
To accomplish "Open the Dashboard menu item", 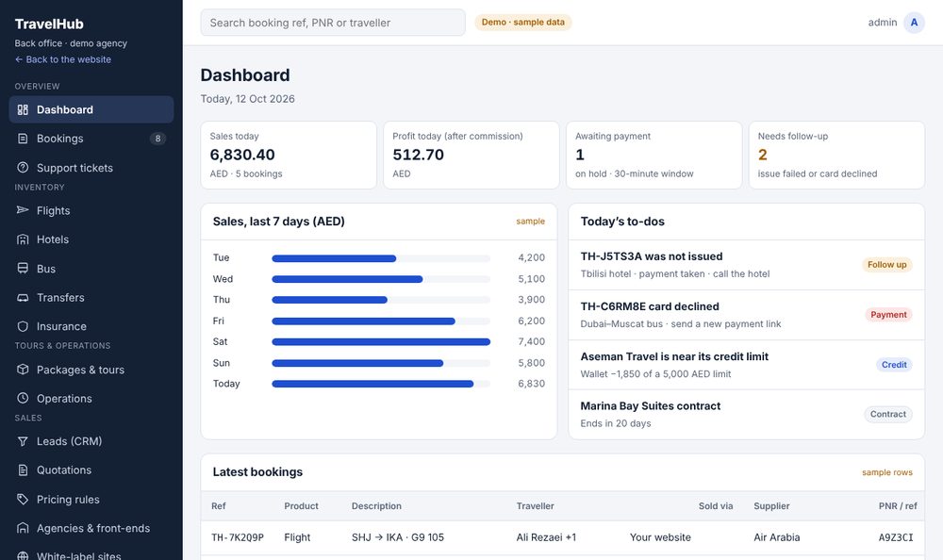I will pos(91,109).
